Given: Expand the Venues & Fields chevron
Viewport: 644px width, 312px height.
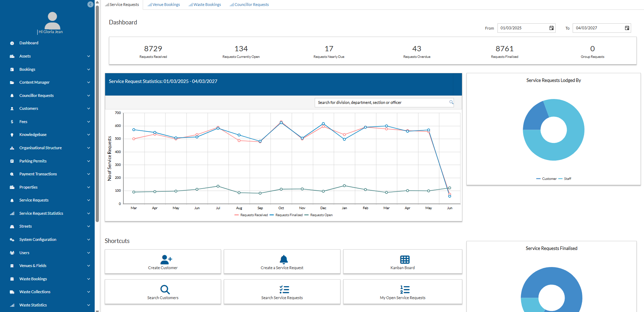Looking at the screenshot, I should coord(88,266).
